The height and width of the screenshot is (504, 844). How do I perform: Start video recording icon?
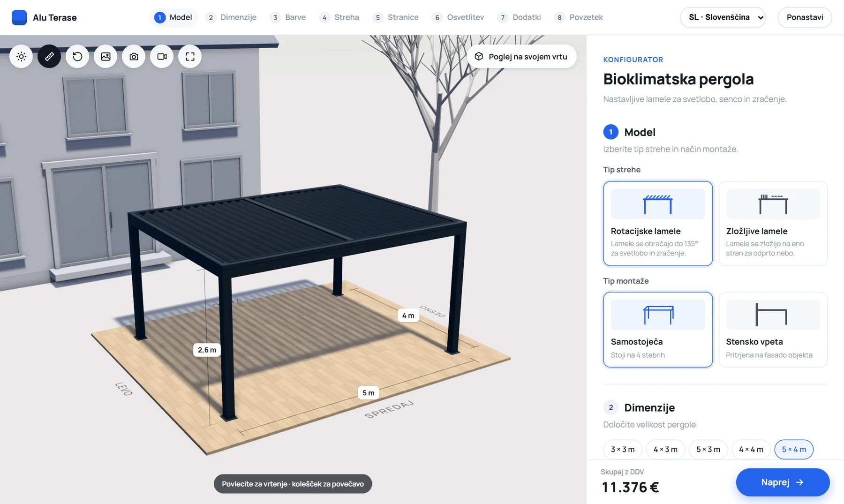point(162,57)
